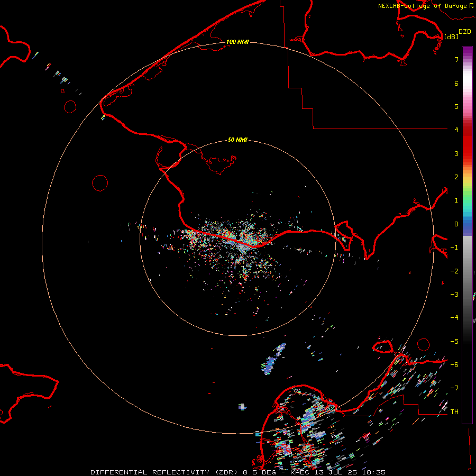Click the small red circle near 50 NMI ring
The height and width of the screenshot is (476, 476).
point(100,183)
